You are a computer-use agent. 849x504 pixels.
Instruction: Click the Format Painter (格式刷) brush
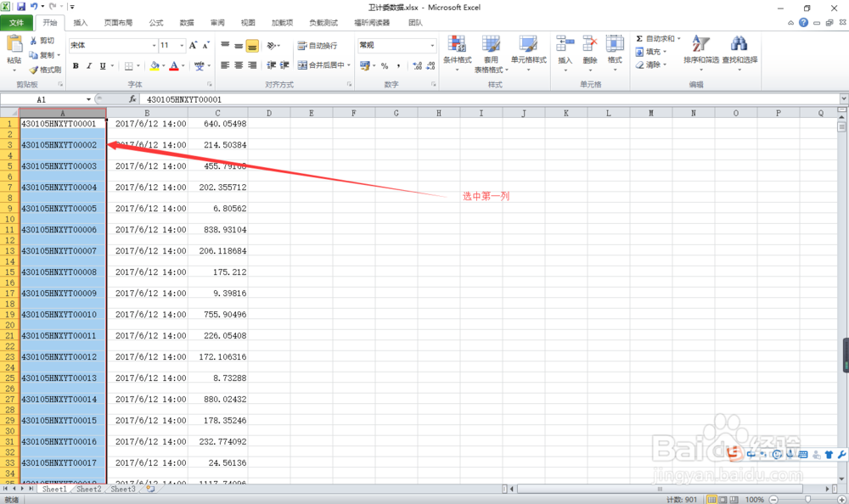(45, 70)
